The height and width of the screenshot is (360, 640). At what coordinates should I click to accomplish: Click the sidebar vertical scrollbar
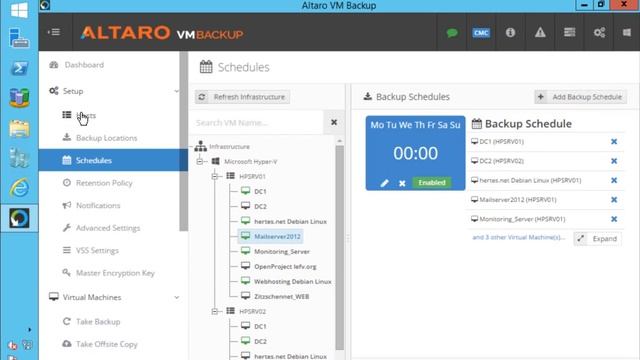[x=184, y=141]
